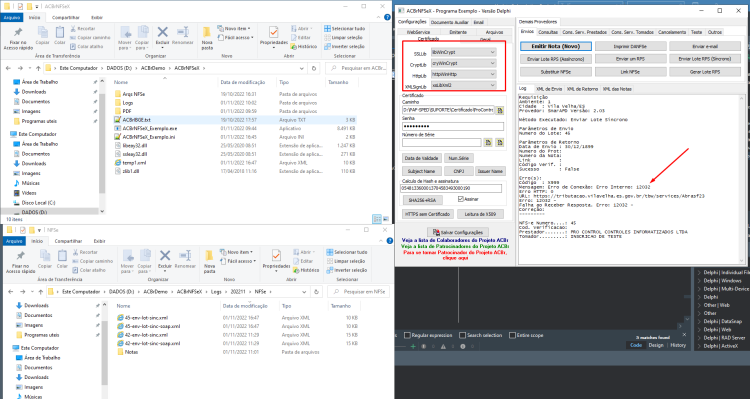Select Músicas in ACBrNFSeX Explorer sidebar
750x399 pixels.
[x=30, y=183]
